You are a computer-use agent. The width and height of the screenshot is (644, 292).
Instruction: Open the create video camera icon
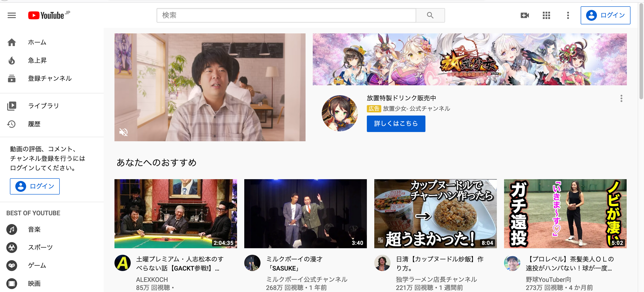click(x=525, y=16)
